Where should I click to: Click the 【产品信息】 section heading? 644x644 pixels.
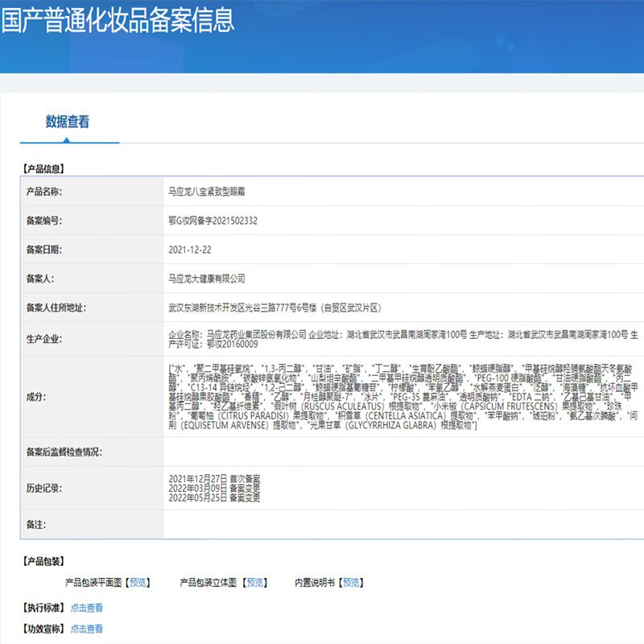click(x=43, y=169)
